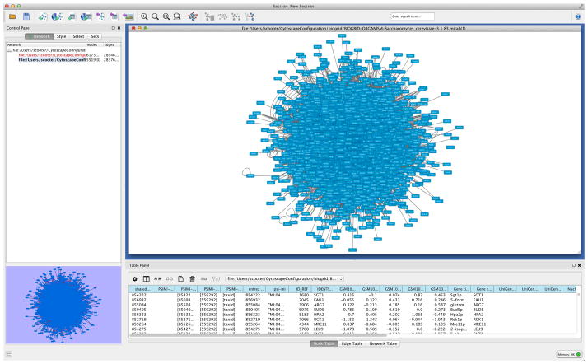Click the Edges column header in network list
This screenshot has height=364, width=588.
click(x=110, y=45)
